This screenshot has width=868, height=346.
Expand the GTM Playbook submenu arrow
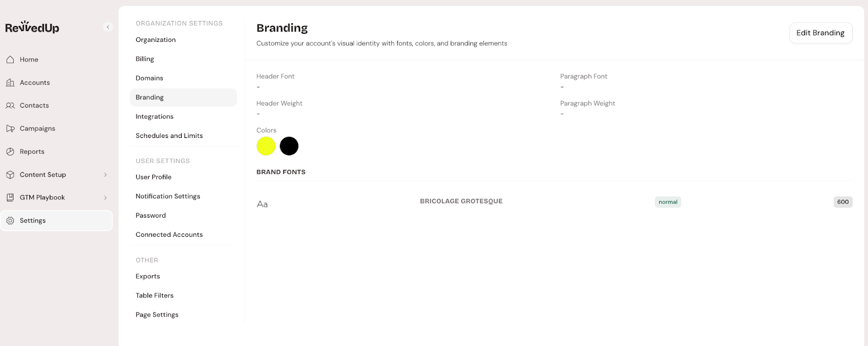click(105, 198)
